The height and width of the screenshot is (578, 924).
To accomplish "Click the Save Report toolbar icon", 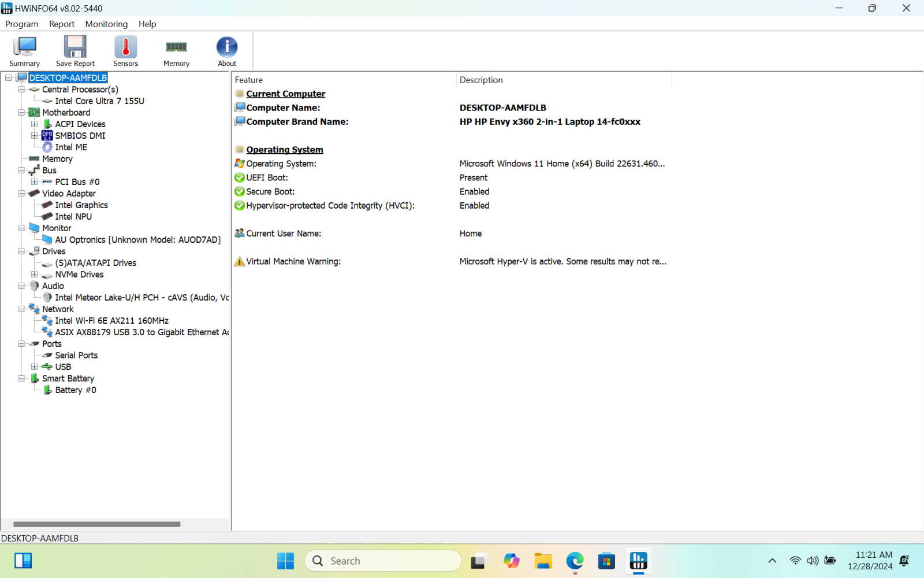I will tap(74, 51).
